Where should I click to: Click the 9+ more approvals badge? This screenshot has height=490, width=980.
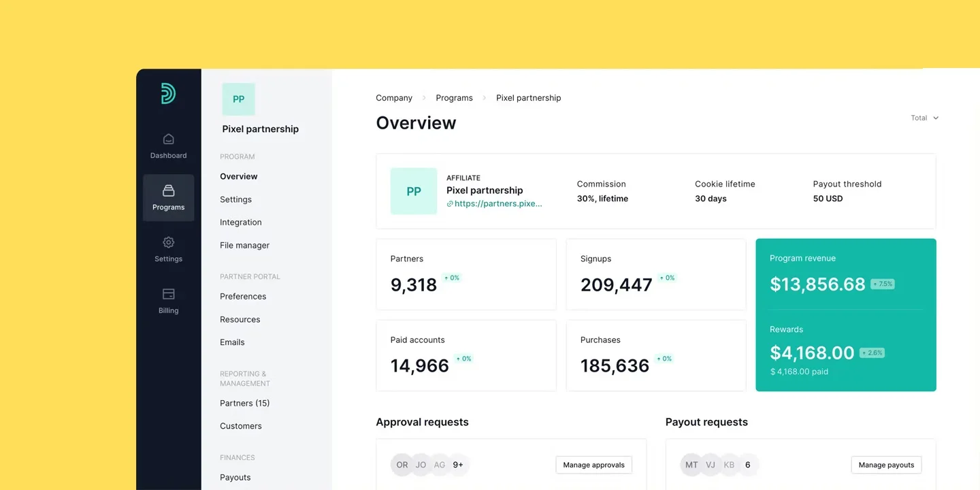coord(458,465)
